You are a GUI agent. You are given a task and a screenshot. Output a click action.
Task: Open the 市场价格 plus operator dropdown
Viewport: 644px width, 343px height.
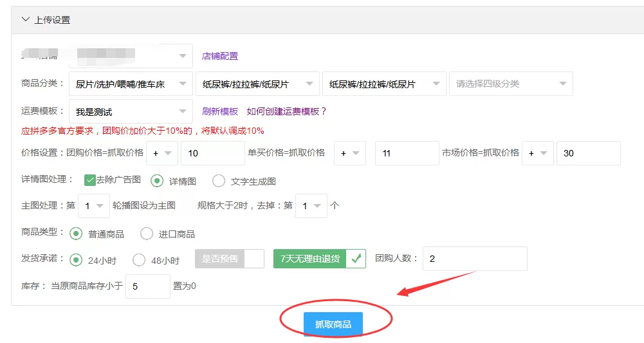coord(538,153)
